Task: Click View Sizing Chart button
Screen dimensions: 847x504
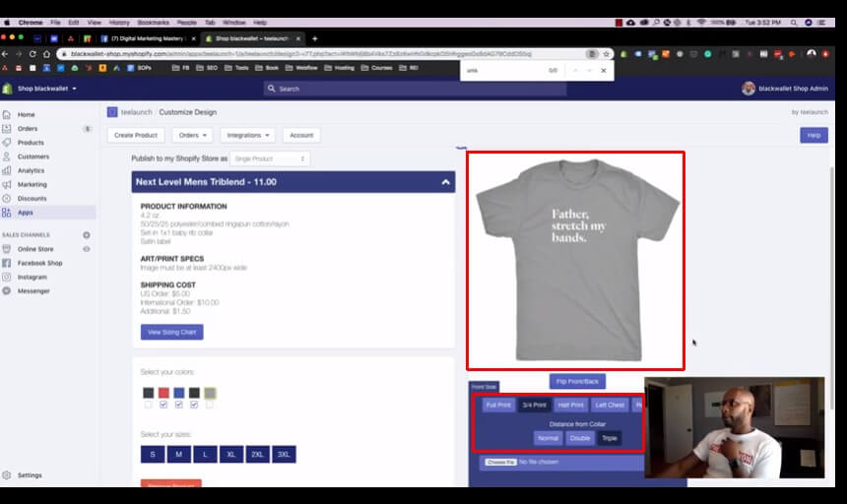Action: tap(171, 333)
